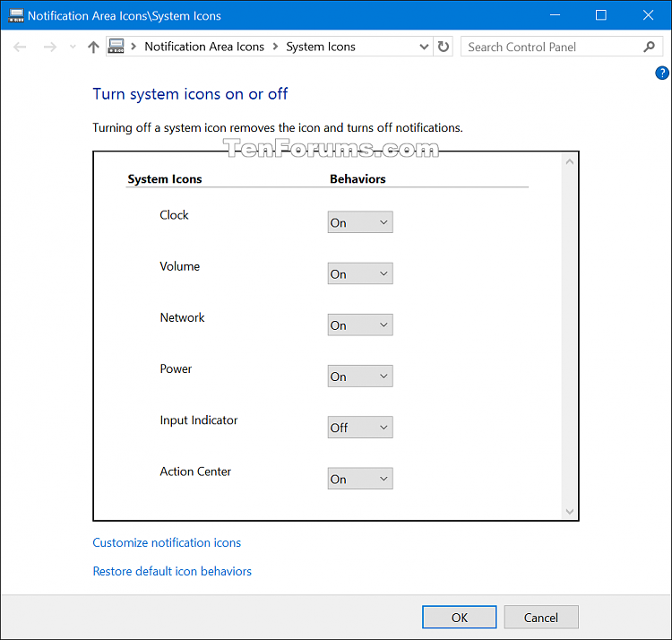Minimize the System Icons window

[x=555, y=15]
